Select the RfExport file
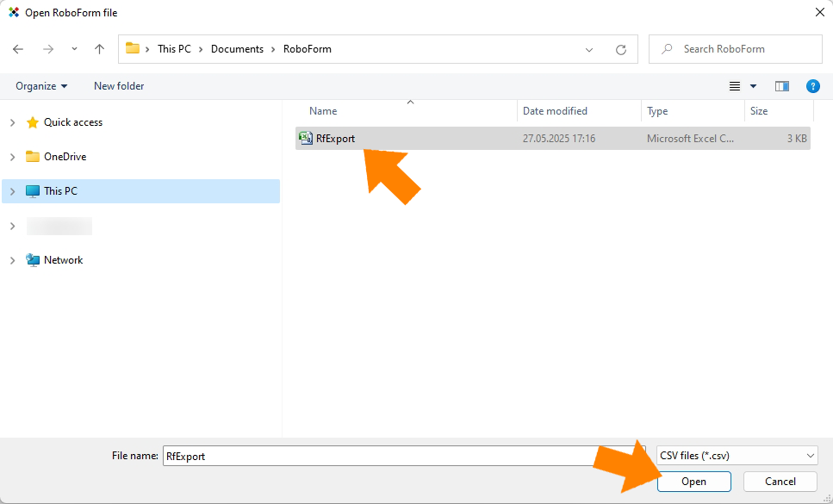Screen dimensions: 833x504 [x=553, y=139]
